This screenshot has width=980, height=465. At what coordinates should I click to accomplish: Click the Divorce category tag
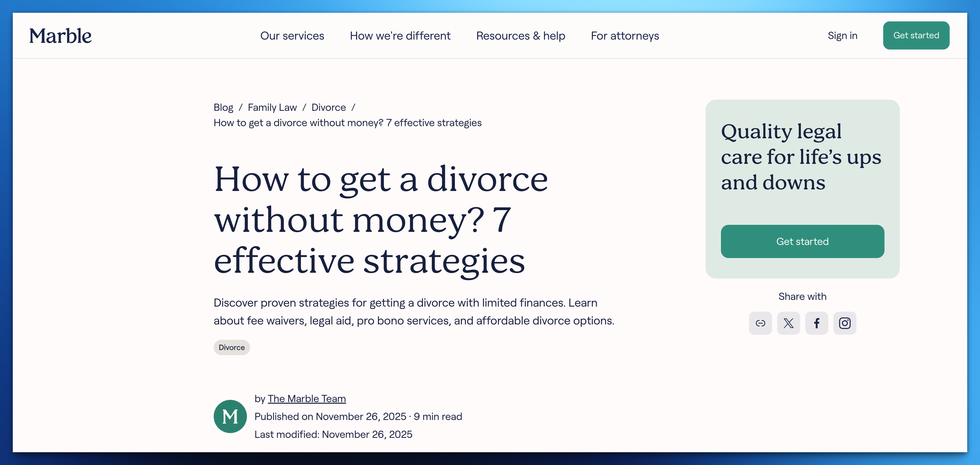point(231,347)
